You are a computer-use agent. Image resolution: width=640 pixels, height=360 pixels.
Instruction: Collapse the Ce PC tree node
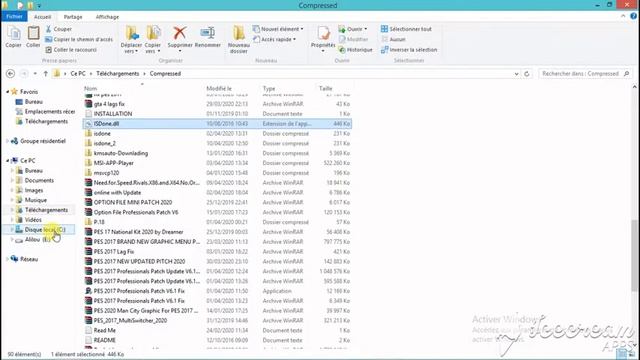(x=7, y=160)
